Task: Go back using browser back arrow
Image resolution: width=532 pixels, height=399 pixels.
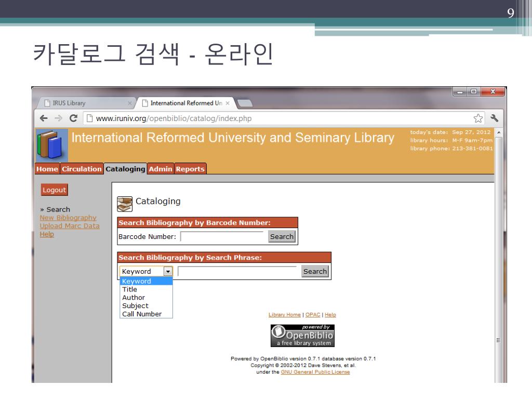Action: tap(44, 118)
